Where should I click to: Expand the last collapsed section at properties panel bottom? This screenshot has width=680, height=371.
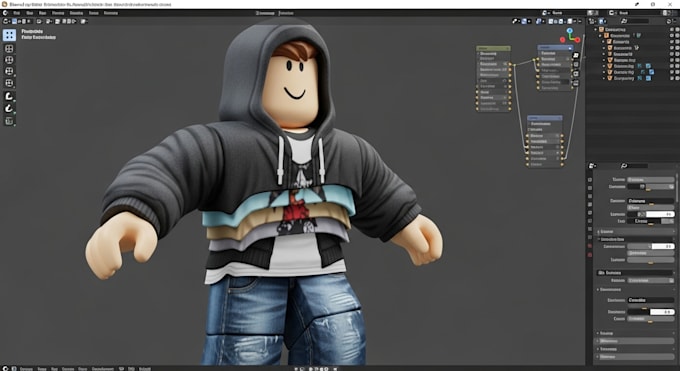click(636, 357)
